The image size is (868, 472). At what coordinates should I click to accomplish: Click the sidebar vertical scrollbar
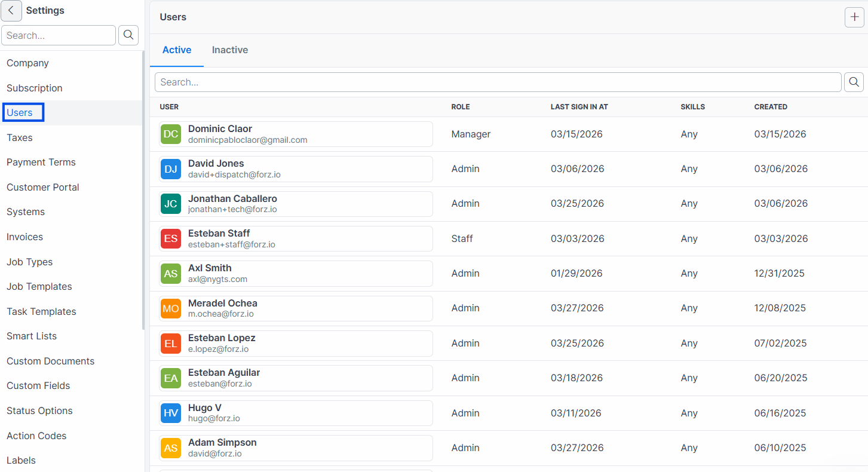click(143, 190)
